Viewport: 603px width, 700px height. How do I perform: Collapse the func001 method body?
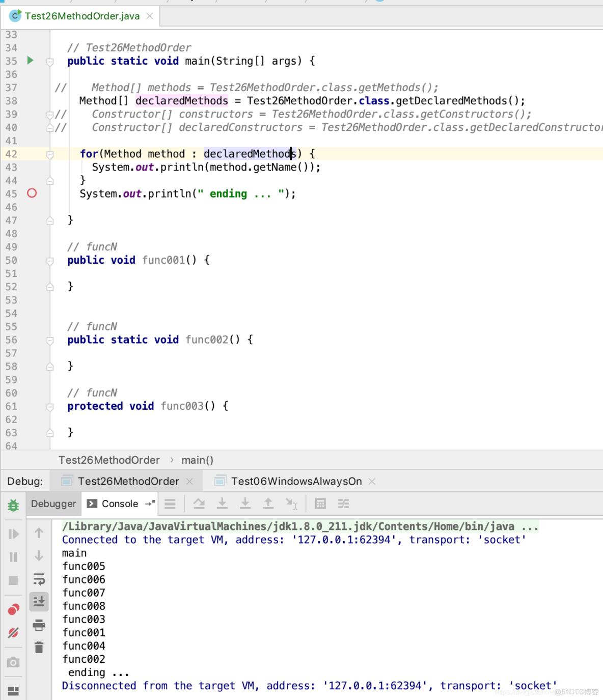point(49,260)
